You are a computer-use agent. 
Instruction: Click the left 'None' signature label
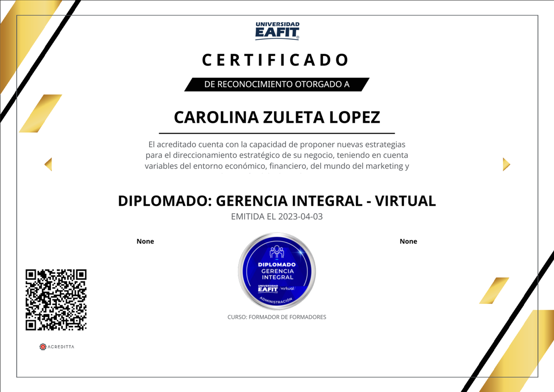(x=145, y=241)
